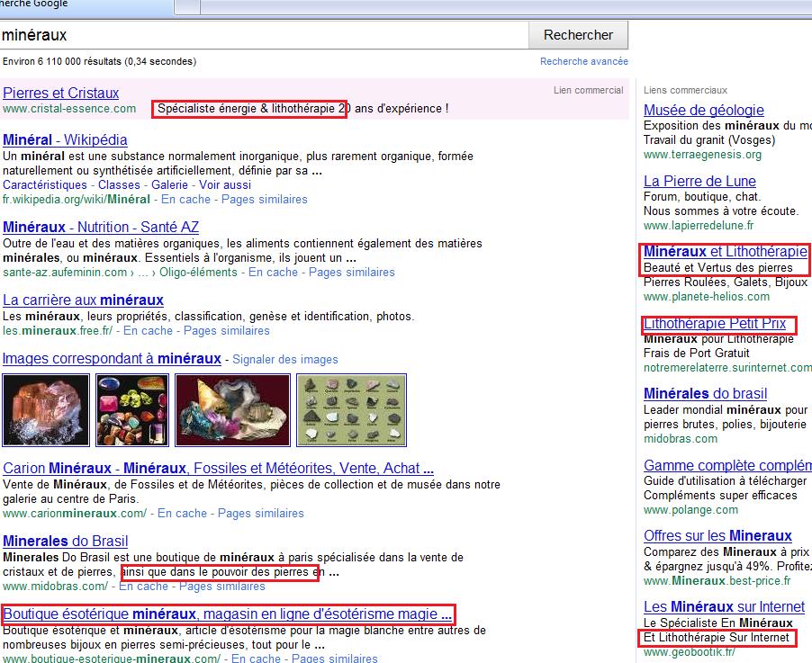
Task: Open the Lithothérapie Petit Prix ad
Action: coord(715,324)
